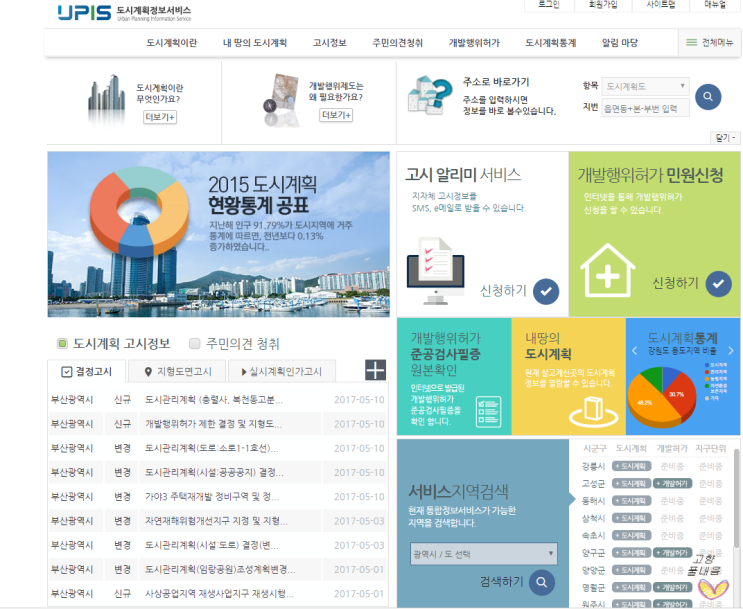This screenshot has width=743, height=609.
Task: Open the 개발행위허가 menu
Action: (474, 43)
